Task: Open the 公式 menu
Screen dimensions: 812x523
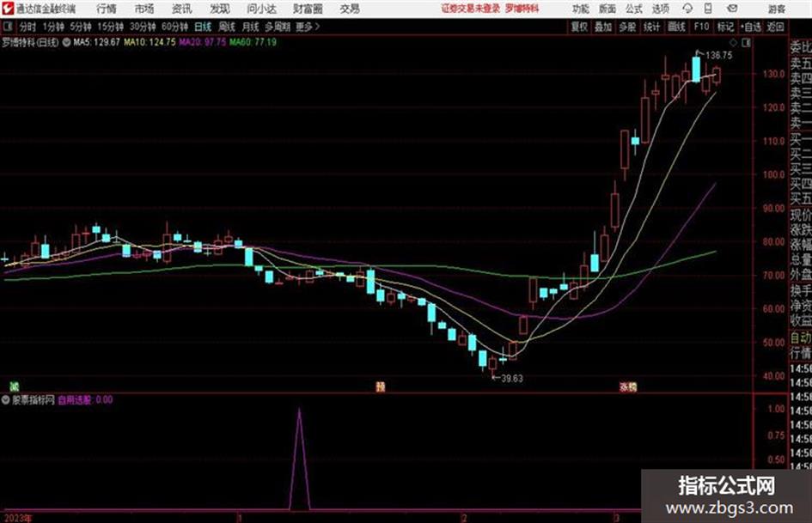Action: click(x=634, y=9)
